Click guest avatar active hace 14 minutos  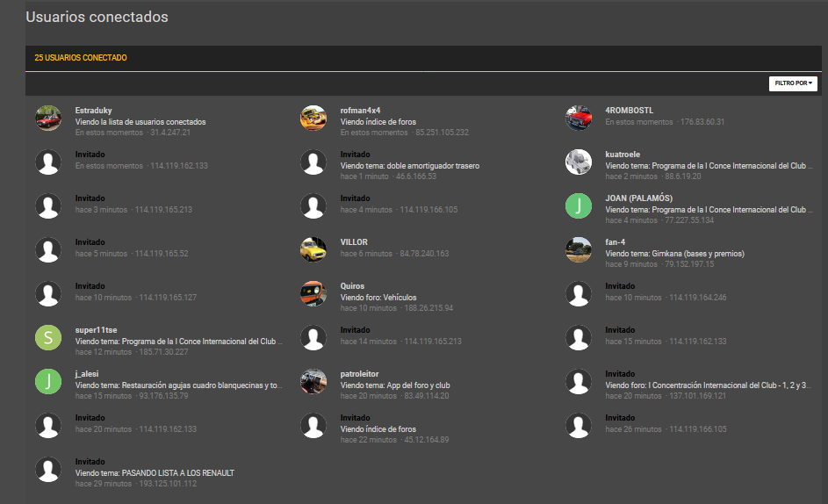[x=313, y=337]
